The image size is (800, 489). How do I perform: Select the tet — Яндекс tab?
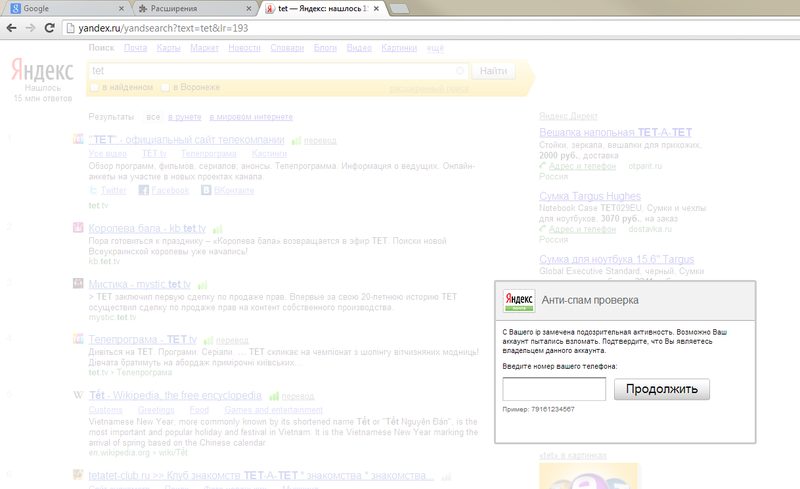click(x=322, y=9)
